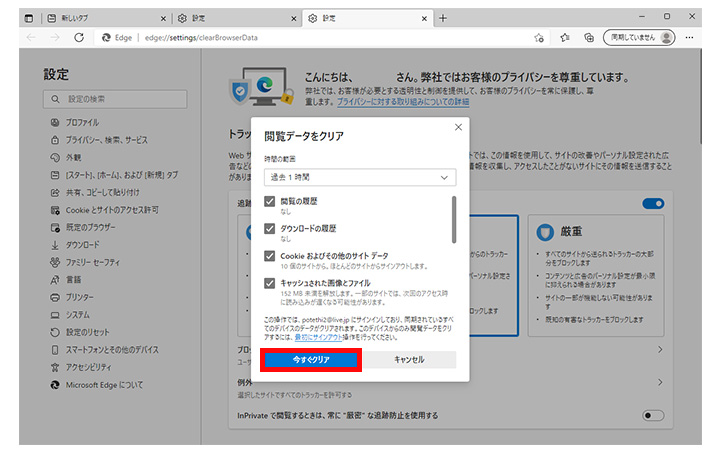This screenshot has height=450, width=720.
Task: Click the システム icon
Action: point(55,315)
